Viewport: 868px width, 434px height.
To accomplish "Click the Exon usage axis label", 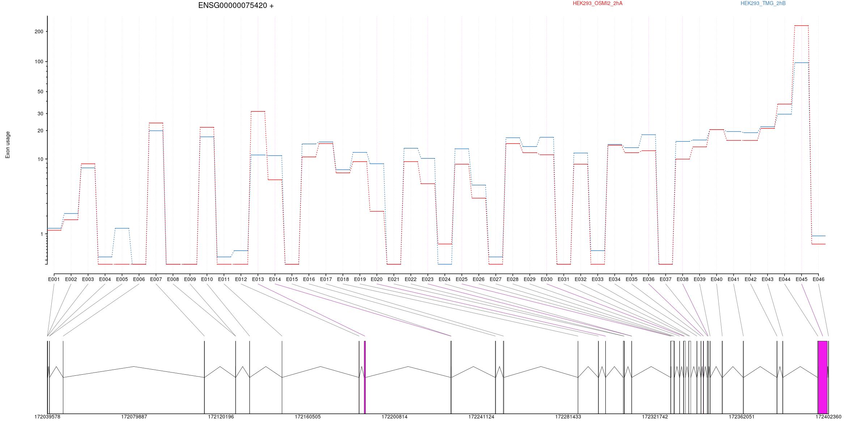I will (8, 145).
